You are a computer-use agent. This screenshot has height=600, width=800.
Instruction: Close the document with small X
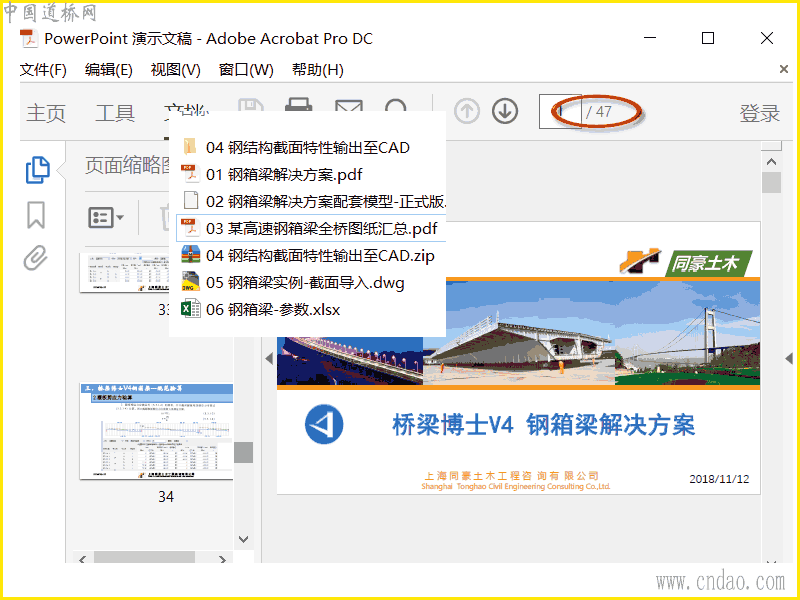click(784, 69)
